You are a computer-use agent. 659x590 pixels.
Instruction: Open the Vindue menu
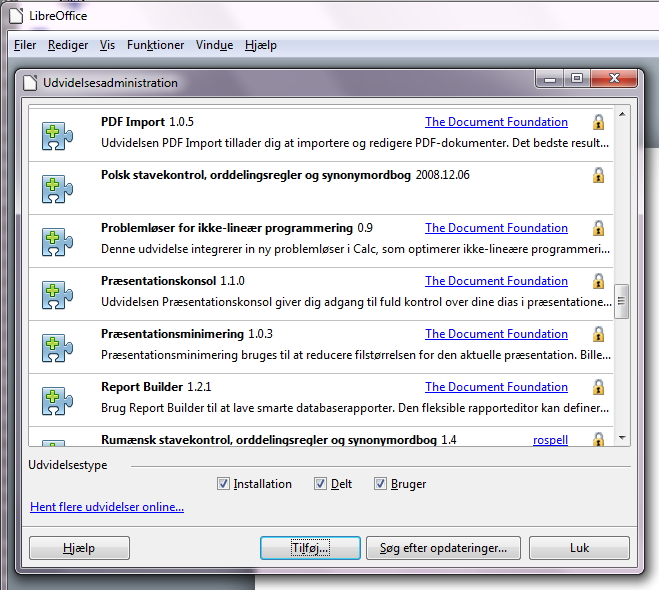pyautogui.click(x=214, y=45)
